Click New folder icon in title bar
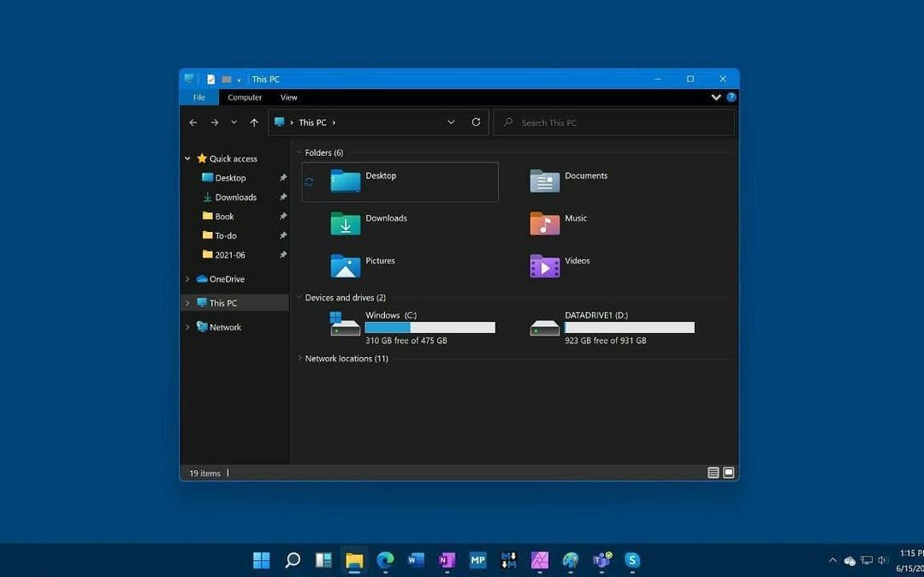924x577 pixels. click(226, 79)
